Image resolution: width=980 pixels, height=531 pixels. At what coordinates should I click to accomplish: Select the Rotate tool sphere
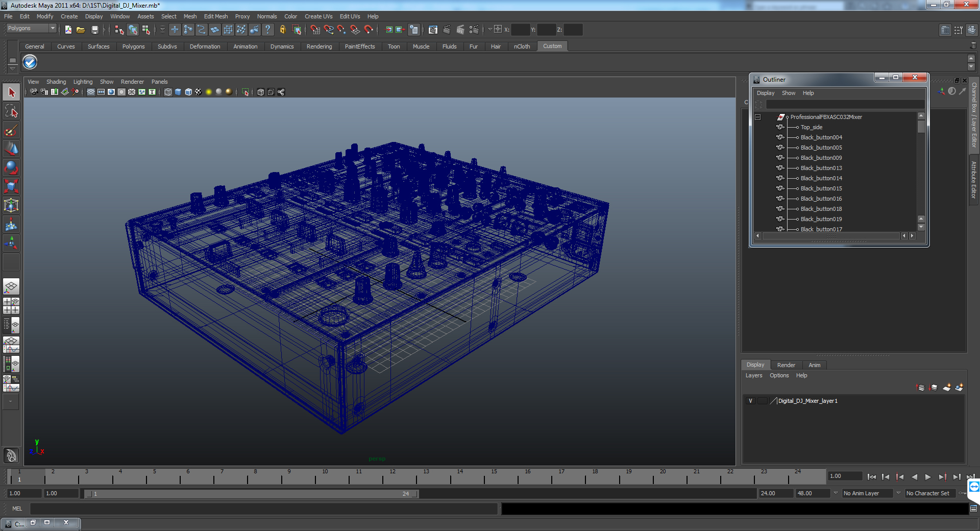tap(11, 167)
